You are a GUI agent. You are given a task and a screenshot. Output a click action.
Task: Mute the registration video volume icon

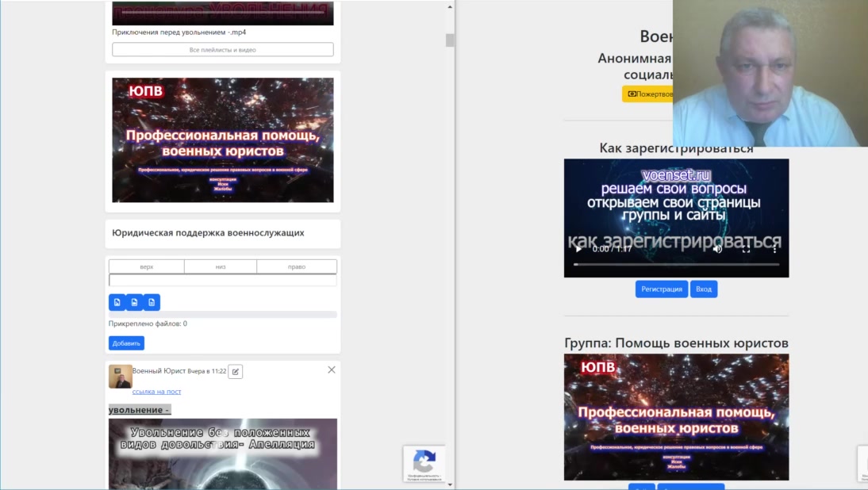click(x=717, y=249)
